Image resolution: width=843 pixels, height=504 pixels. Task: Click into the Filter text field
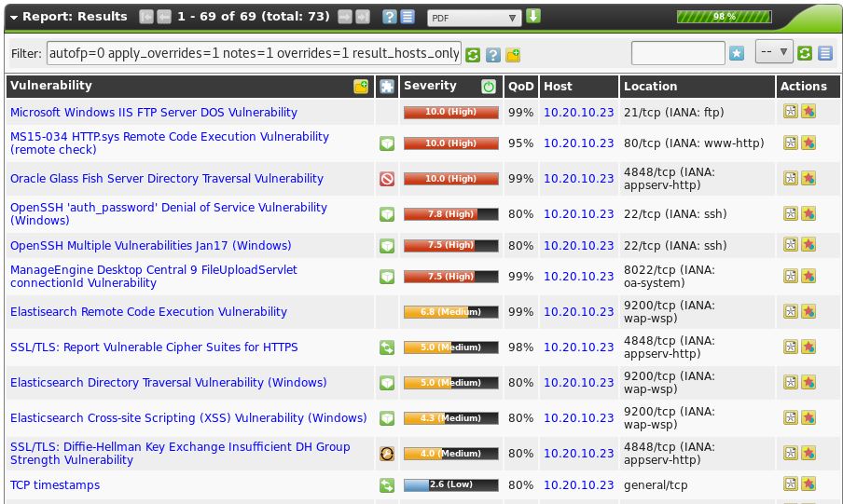click(254, 53)
